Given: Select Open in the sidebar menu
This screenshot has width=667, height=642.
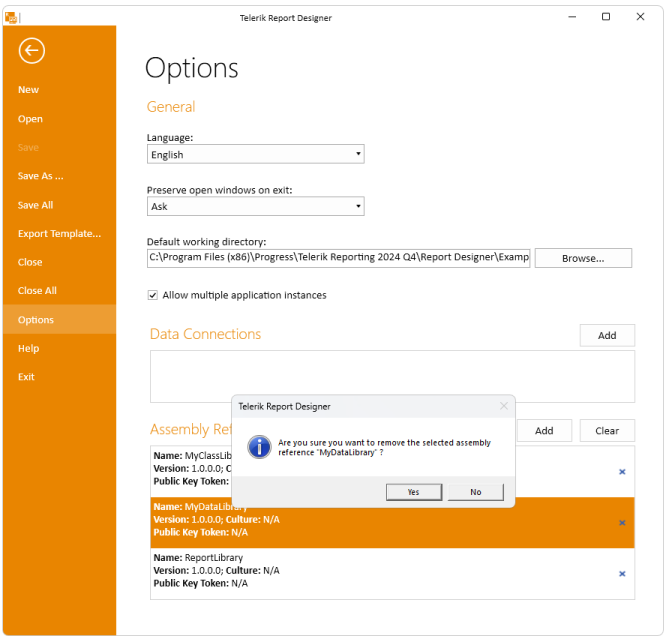Looking at the screenshot, I should pos(30,119).
